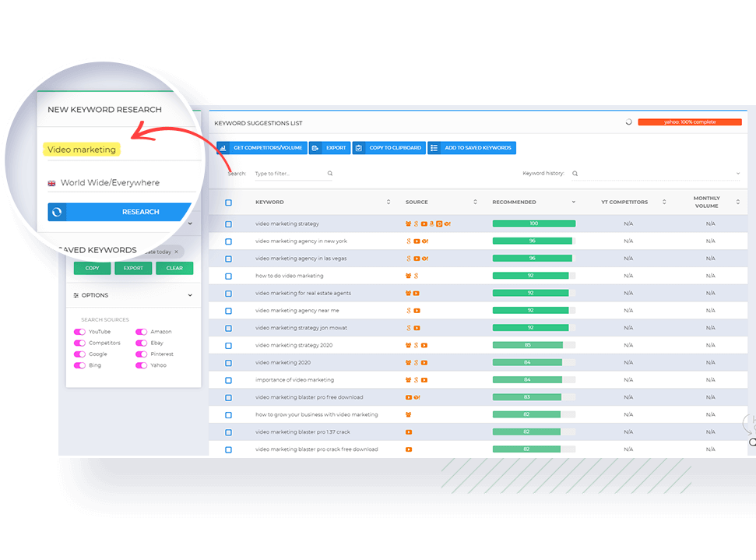Turn off the Amazon search source toggle
The image size is (756, 560).
click(141, 332)
